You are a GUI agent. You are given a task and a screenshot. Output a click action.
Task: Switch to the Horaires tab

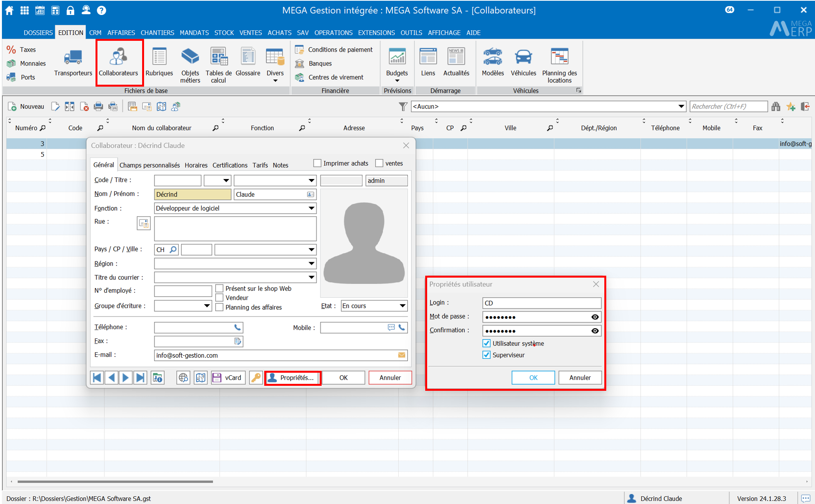[x=196, y=165]
